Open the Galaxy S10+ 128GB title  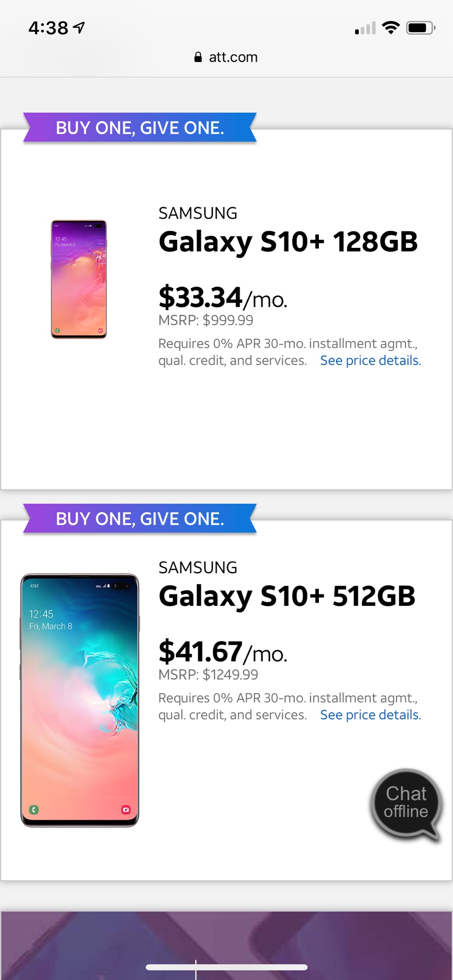click(288, 242)
